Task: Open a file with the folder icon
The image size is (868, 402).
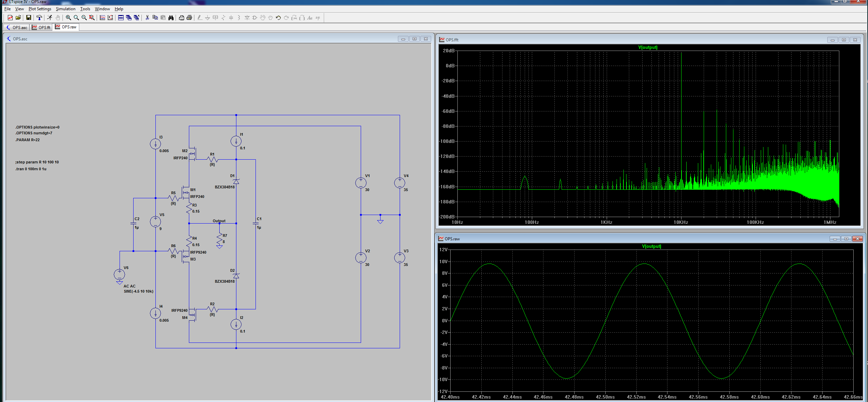Action: coord(18,18)
